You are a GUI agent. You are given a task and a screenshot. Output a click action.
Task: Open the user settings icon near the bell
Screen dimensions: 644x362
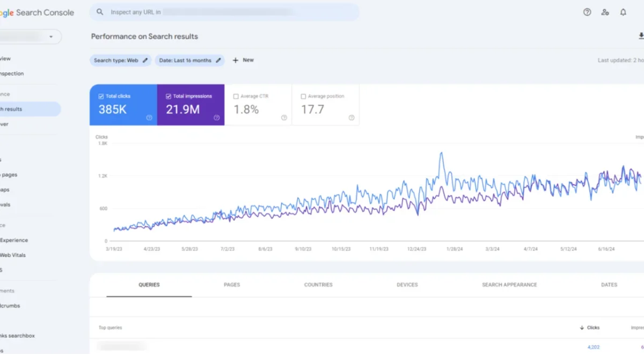[x=605, y=12]
